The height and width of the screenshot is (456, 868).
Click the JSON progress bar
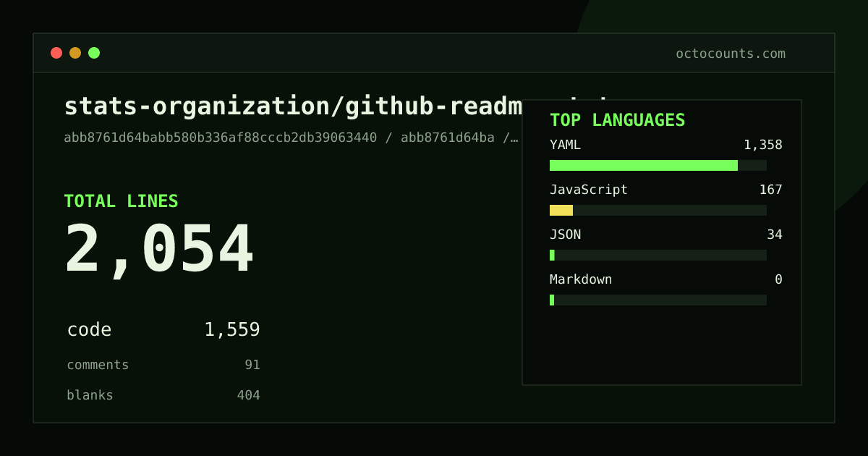(658, 256)
